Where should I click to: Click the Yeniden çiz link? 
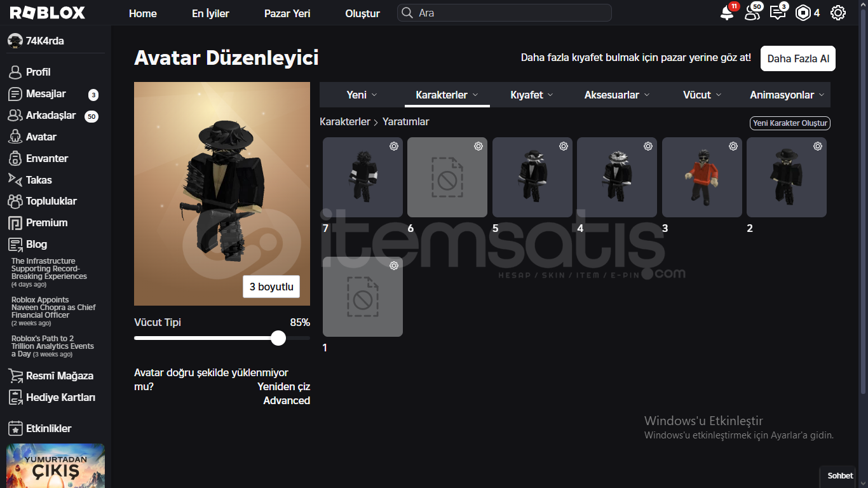(x=283, y=386)
